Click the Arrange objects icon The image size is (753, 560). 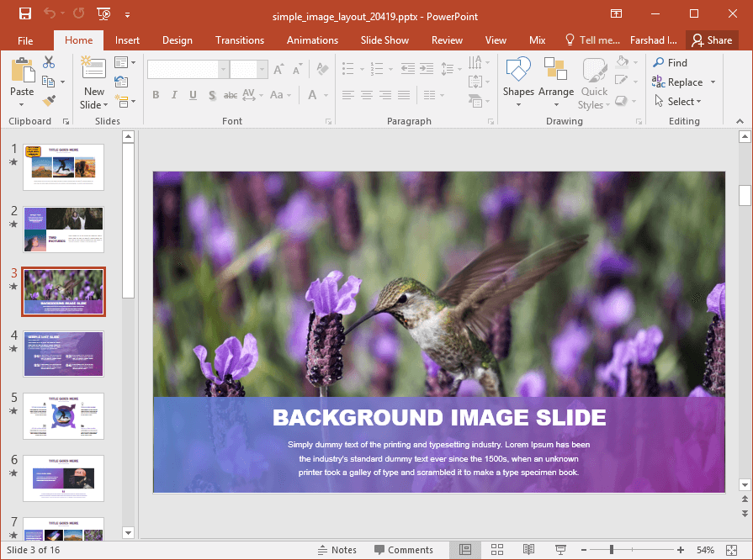[555, 82]
